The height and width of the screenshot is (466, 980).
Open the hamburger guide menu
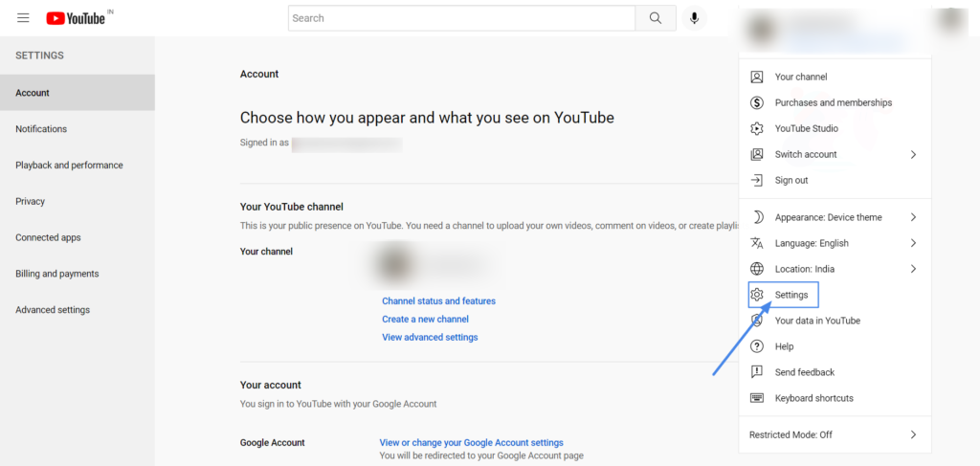23,18
